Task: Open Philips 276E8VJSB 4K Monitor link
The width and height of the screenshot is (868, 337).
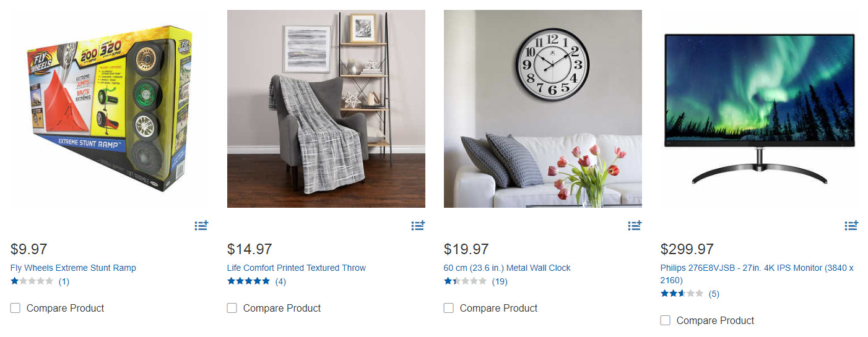Action: 757,274
